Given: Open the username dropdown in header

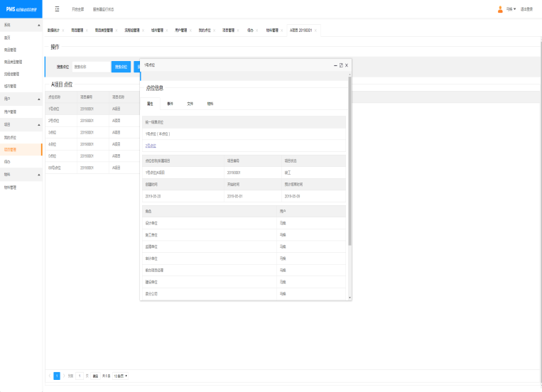Looking at the screenshot, I should click(x=511, y=9).
